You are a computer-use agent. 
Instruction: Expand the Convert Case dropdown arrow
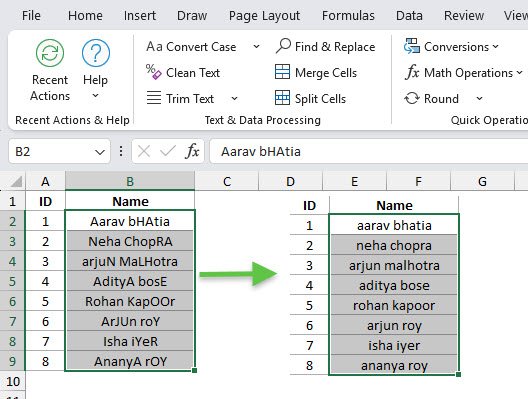pyautogui.click(x=256, y=46)
